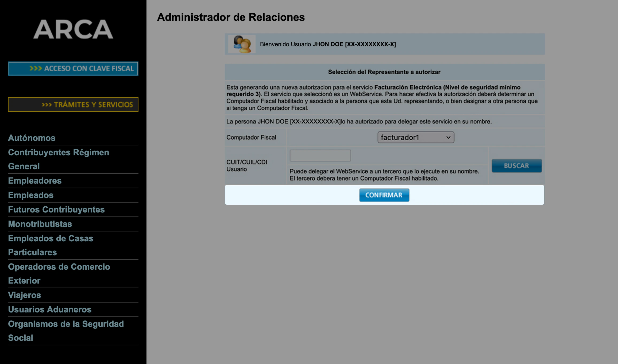
Task: Click the ARCA logo
Action: click(x=73, y=29)
